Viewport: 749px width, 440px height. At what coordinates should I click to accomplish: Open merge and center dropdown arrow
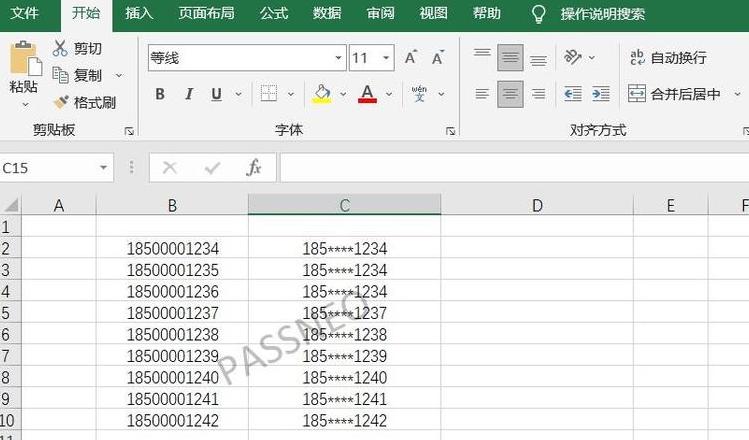(x=737, y=94)
